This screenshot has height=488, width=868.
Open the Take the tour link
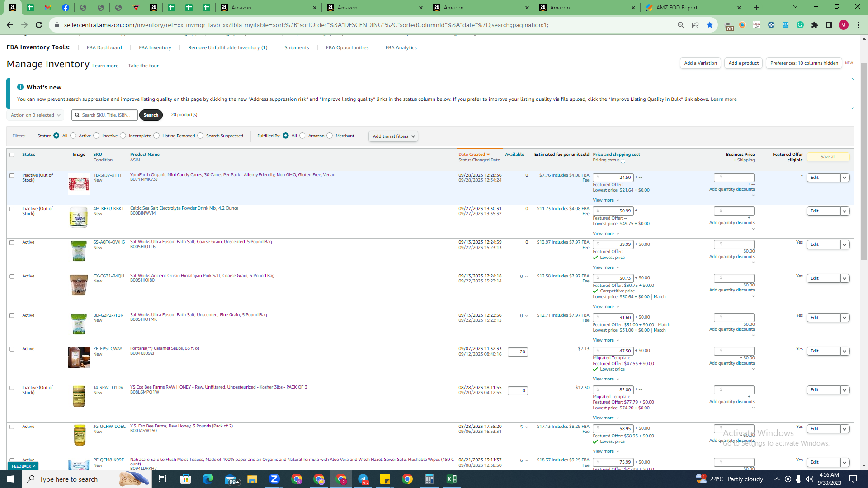[x=143, y=66]
